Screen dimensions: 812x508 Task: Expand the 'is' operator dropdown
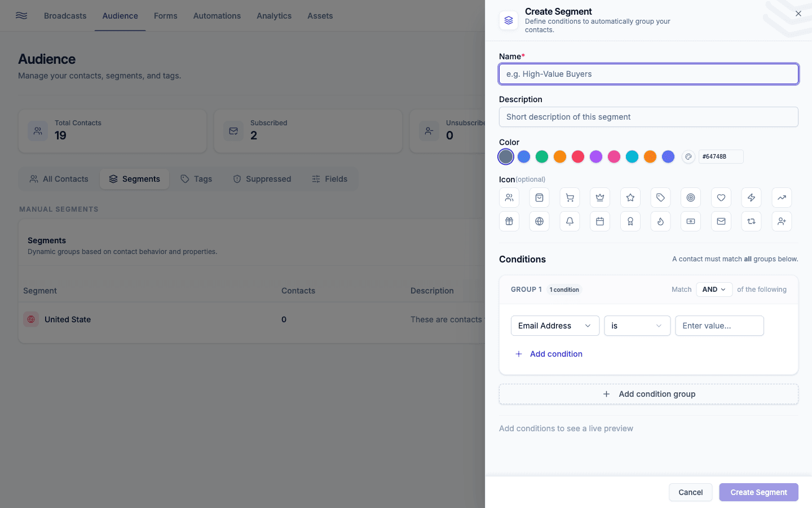click(637, 326)
